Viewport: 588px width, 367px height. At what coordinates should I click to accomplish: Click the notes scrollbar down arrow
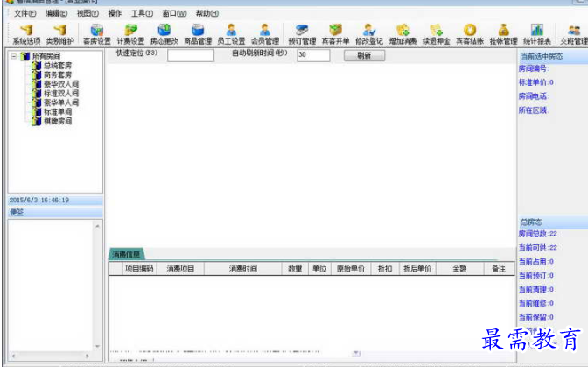point(97,346)
